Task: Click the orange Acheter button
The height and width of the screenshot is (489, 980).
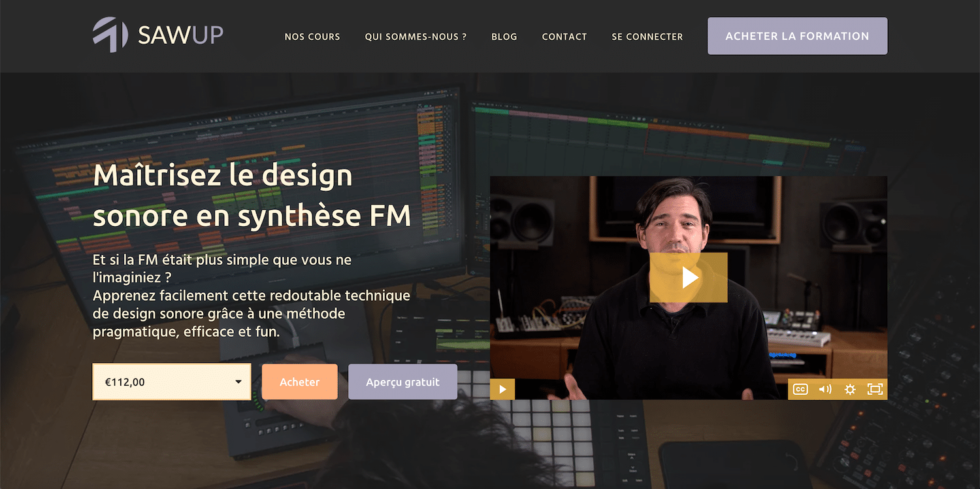Action: pyautogui.click(x=300, y=382)
